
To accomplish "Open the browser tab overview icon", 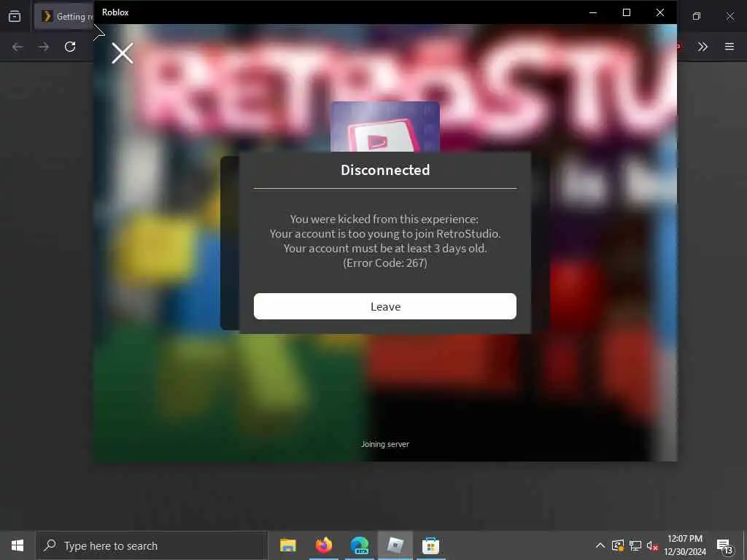I will (15, 17).
